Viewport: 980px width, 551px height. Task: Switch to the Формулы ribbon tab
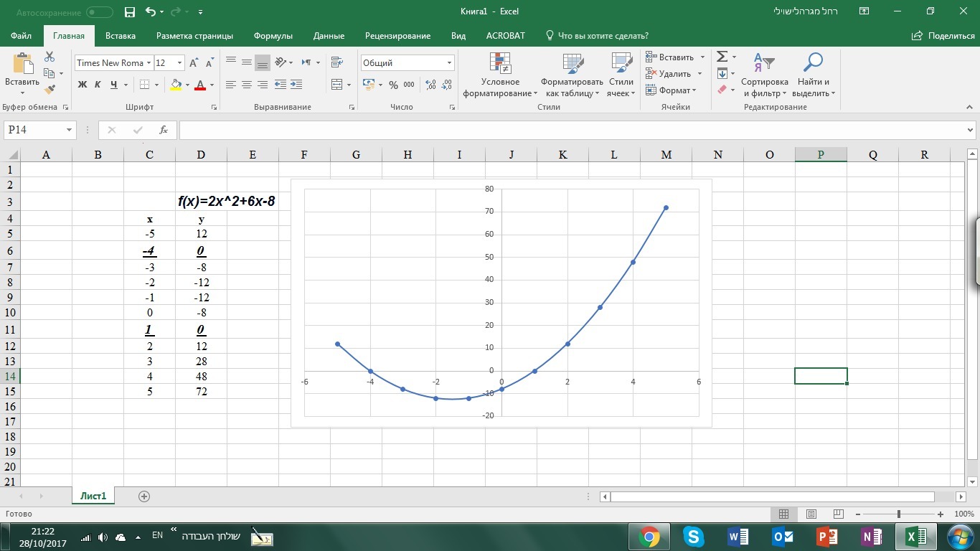[273, 36]
